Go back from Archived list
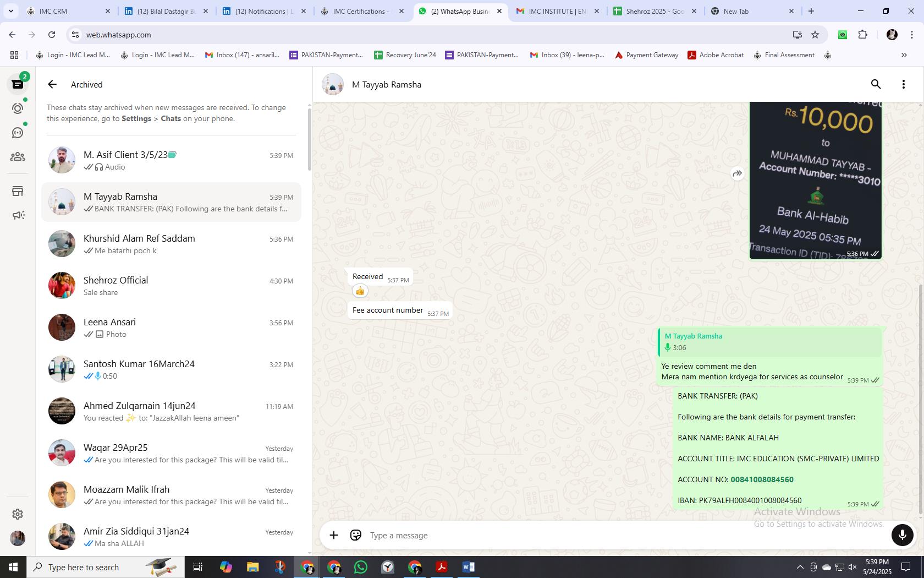The height and width of the screenshot is (578, 924). click(52, 84)
